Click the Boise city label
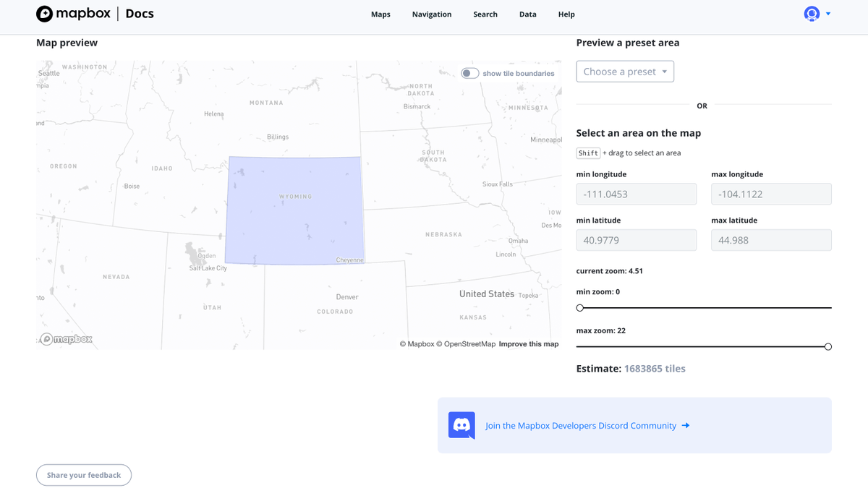Image resolution: width=868 pixels, height=488 pixels. [132, 186]
